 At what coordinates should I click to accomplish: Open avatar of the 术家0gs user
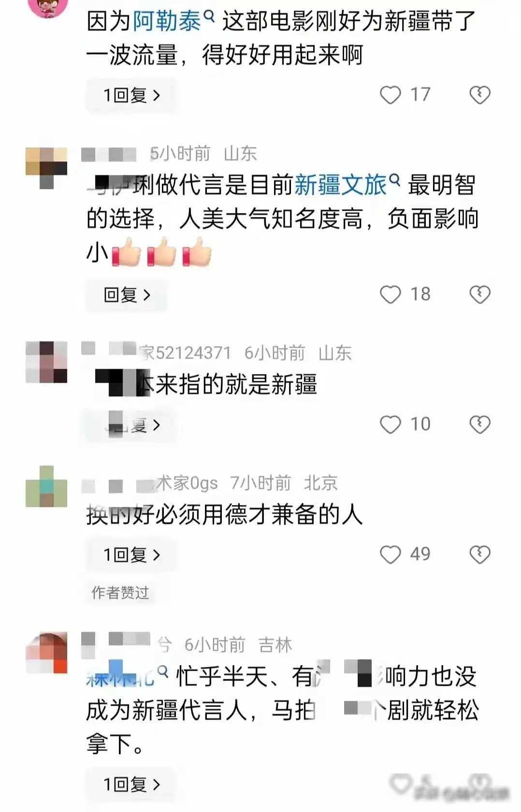tap(46, 486)
